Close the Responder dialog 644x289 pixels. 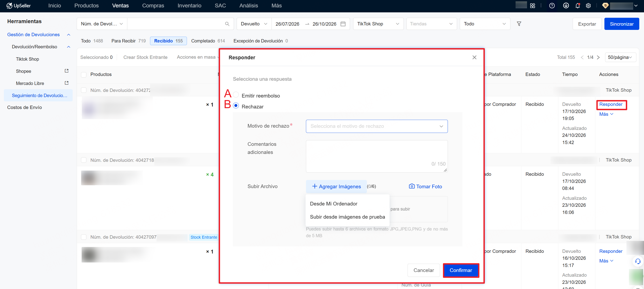[x=474, y=58]
